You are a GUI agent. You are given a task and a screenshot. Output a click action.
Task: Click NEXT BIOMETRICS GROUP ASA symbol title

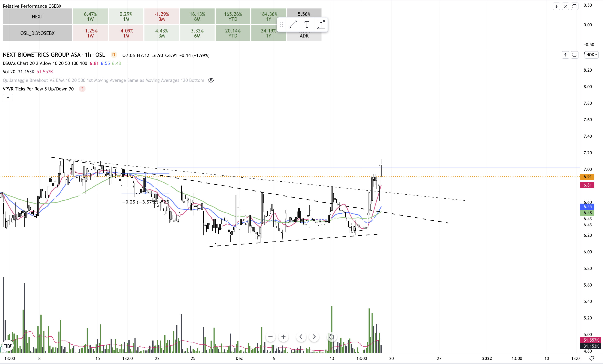pyautogui.click(x=42, y=55)
